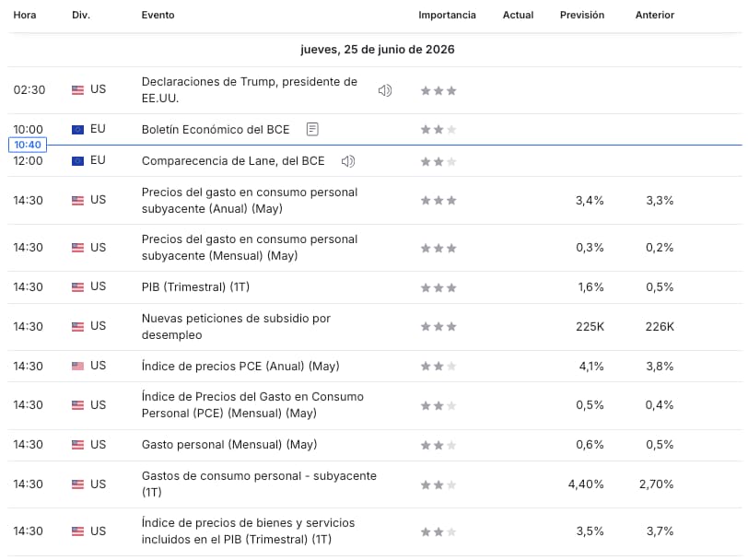
Task: Click the speaker icon beside Declaraciones de Trump
Action: pyautogui.click(x=385, y=90)
